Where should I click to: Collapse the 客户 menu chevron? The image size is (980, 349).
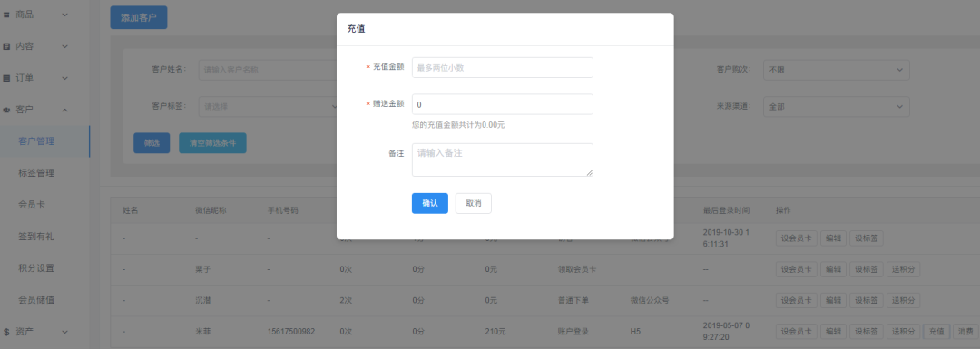(x=65, y=110)
